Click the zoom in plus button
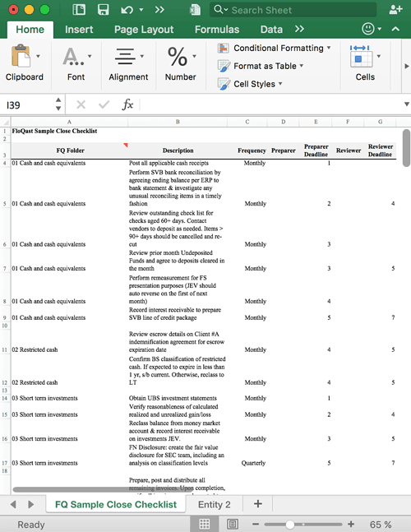The image size is (411, 532). [351, 525]
